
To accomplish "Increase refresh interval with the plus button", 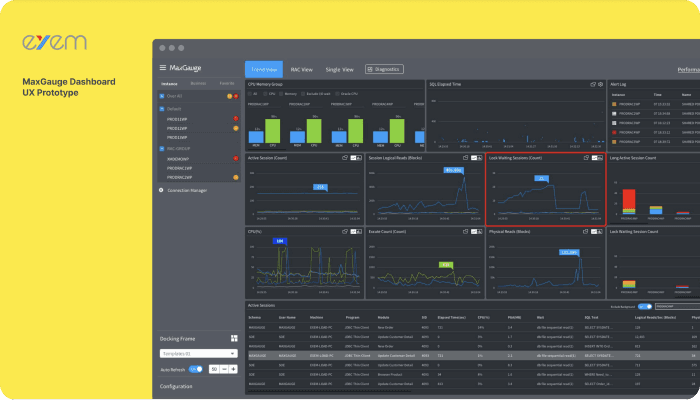I will 233,369.
